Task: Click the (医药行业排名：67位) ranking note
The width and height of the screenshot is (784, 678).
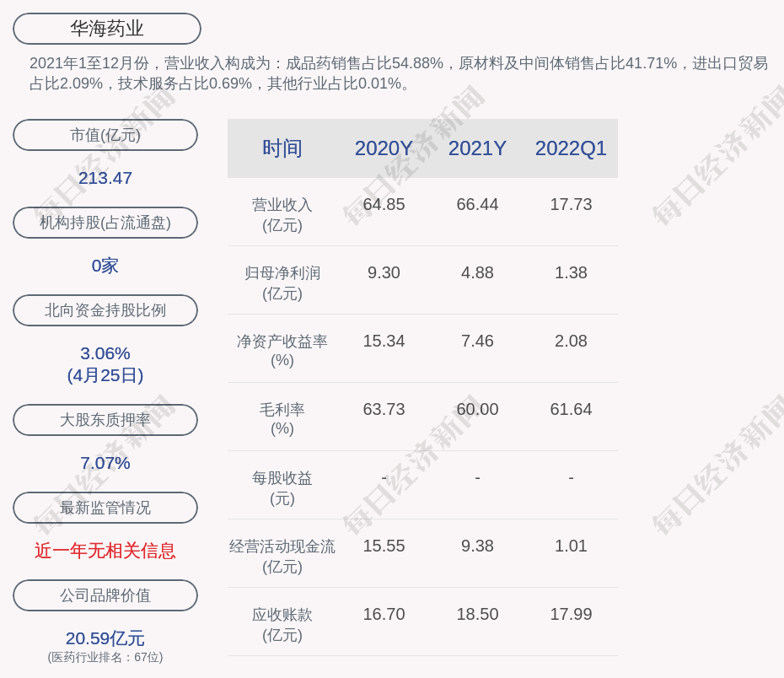Action: [105, 657]
